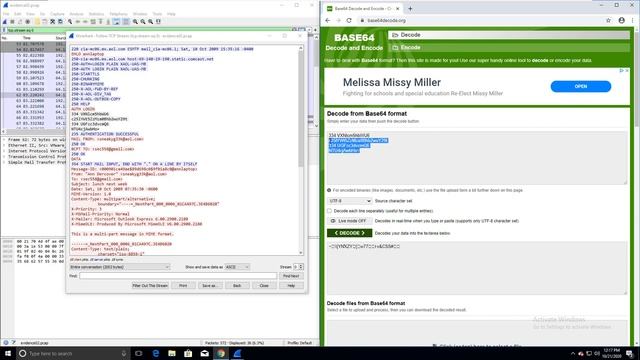Screen dimensions: 640x360
Task: Click the Normal size zoom icon
Action: tap(151, 22)
